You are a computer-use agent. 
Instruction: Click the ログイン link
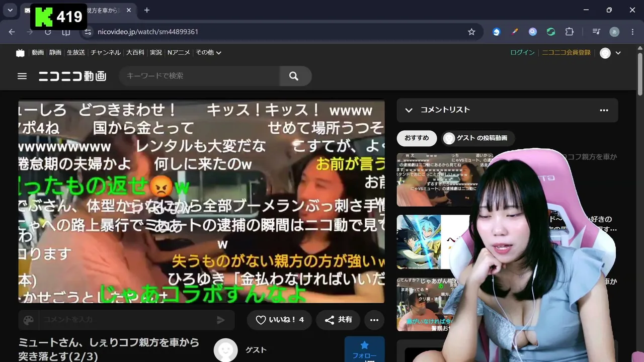tap(522, 52)
